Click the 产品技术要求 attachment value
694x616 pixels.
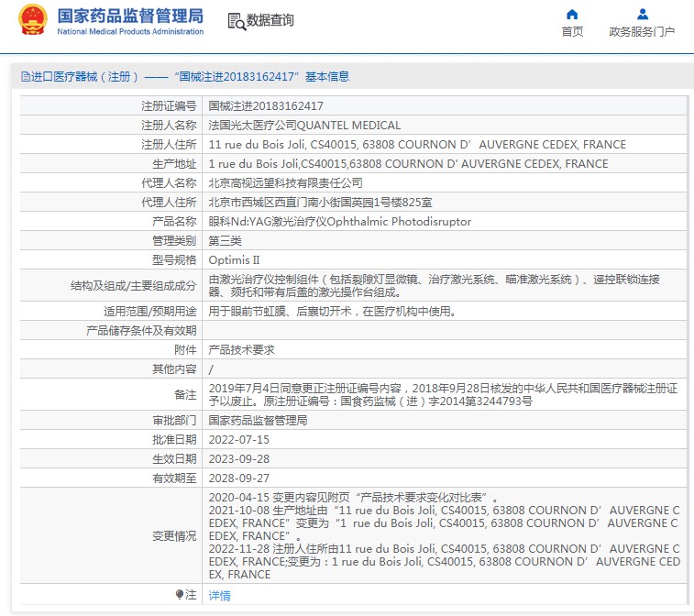pyautogui.click(x=242, y=350)
